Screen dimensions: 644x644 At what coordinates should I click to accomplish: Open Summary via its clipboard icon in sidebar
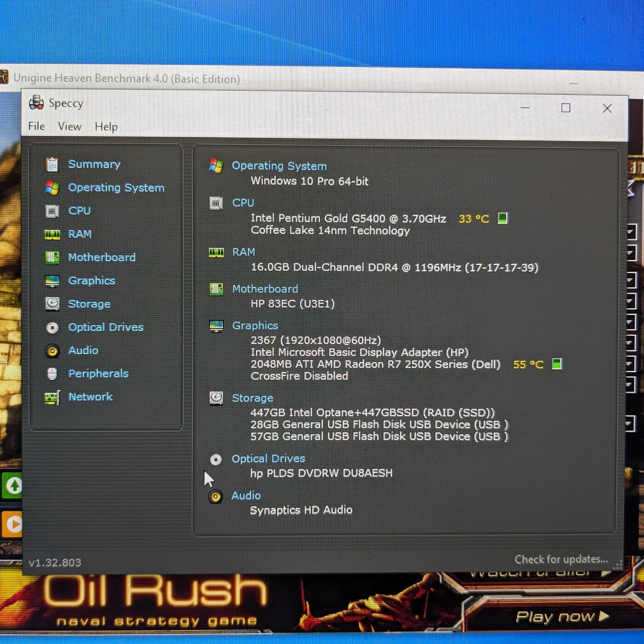(x=52, y=164)
